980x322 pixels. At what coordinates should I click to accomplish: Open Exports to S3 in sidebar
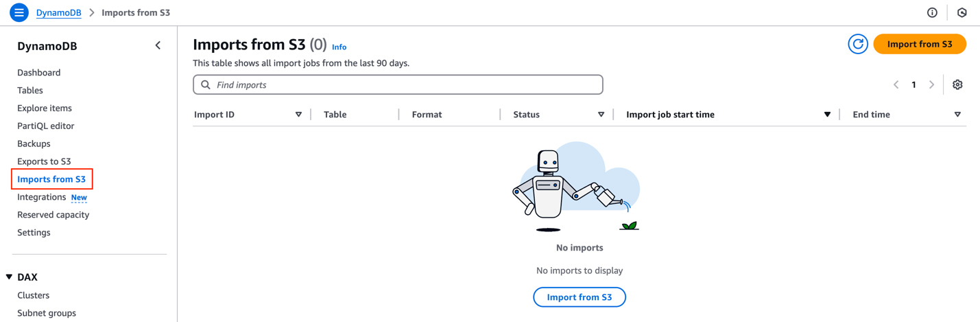pyautogui.click(x=44, y=162)
